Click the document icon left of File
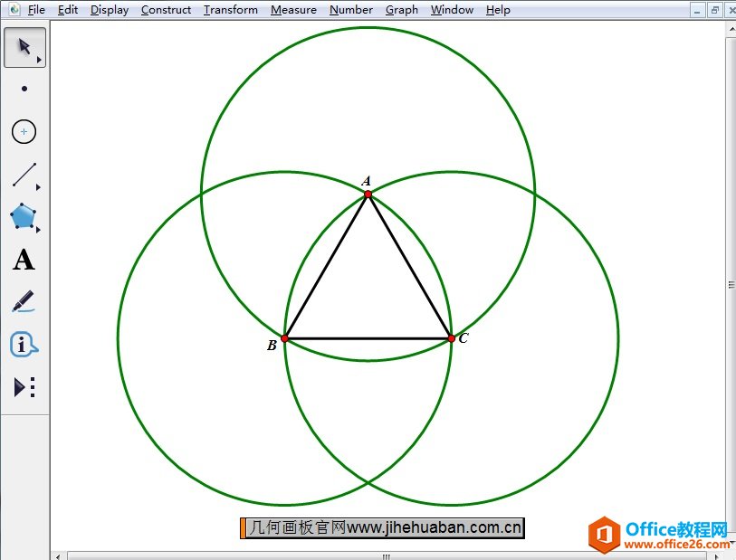Screen dimensions: 736x560 (14, 10)
